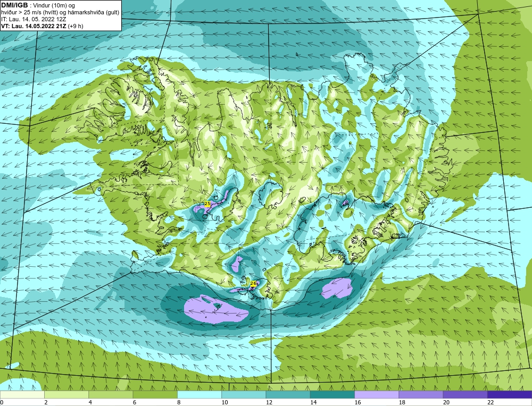Select the 2–4 m/s light green swatch
This screenshot has width=532, height=406.
(x=66, y=394)
